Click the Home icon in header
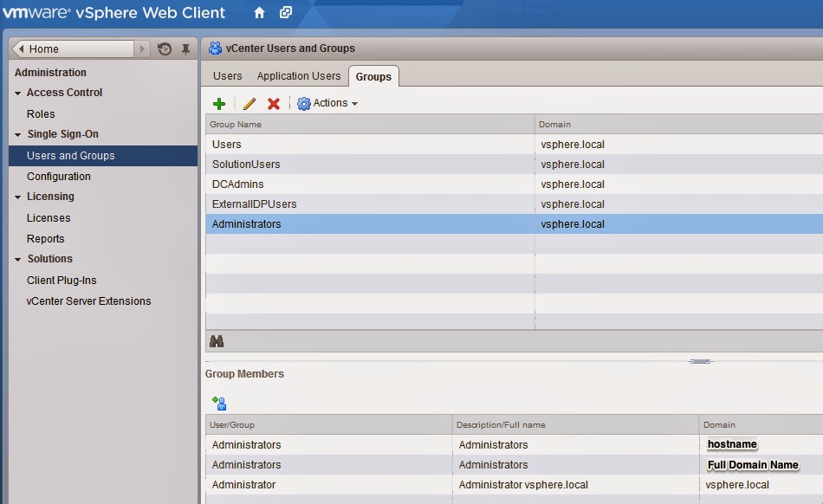Viewport: 823px width, 504px height. tap(259, 13)
